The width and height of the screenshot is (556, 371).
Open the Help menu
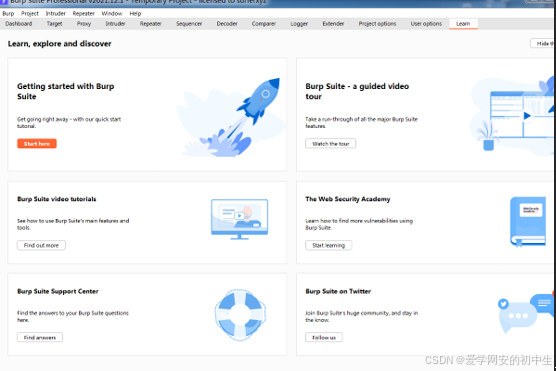click(x=135, y=13)
